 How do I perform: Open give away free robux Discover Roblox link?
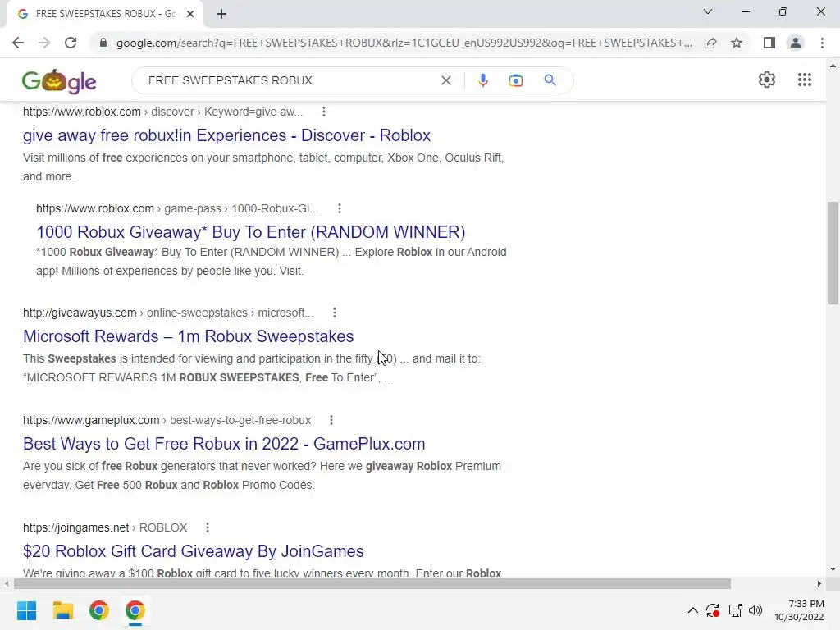point(226,135)
